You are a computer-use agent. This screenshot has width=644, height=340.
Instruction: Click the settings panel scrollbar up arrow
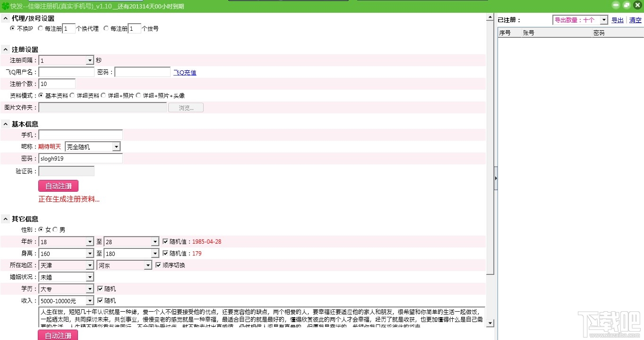[490, 18]
